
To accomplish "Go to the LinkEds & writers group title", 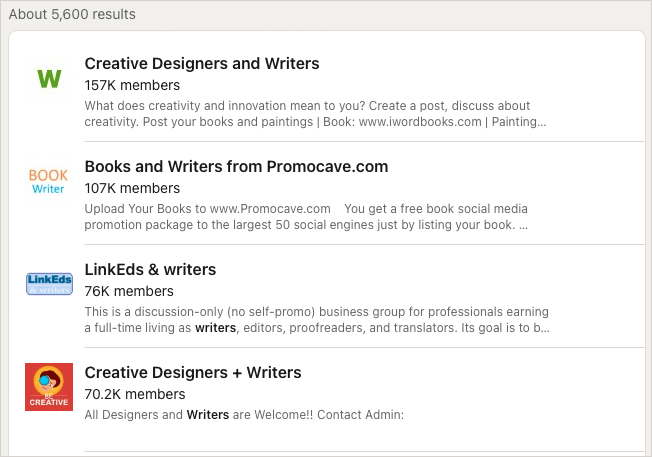I will point(150,269).
